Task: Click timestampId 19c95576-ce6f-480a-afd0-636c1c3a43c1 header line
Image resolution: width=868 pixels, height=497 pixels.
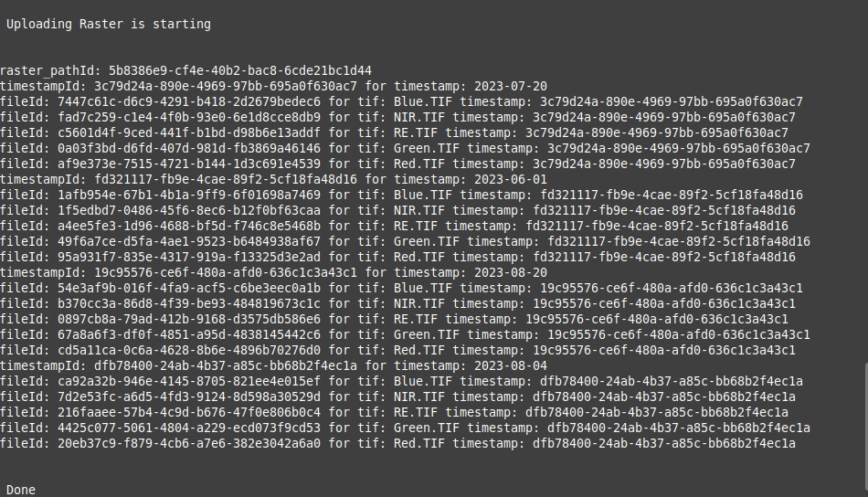Action: (273, 272)
